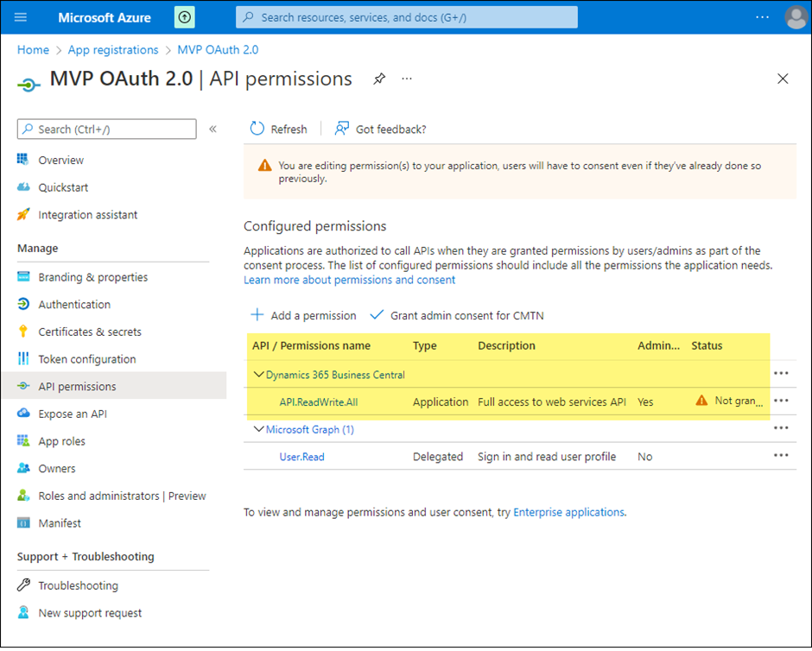The width and height of the screenshot is (812, 651).
Task: Open Learn more about permissions and consent
Action: pyautogui.click(x=350, y=280)
